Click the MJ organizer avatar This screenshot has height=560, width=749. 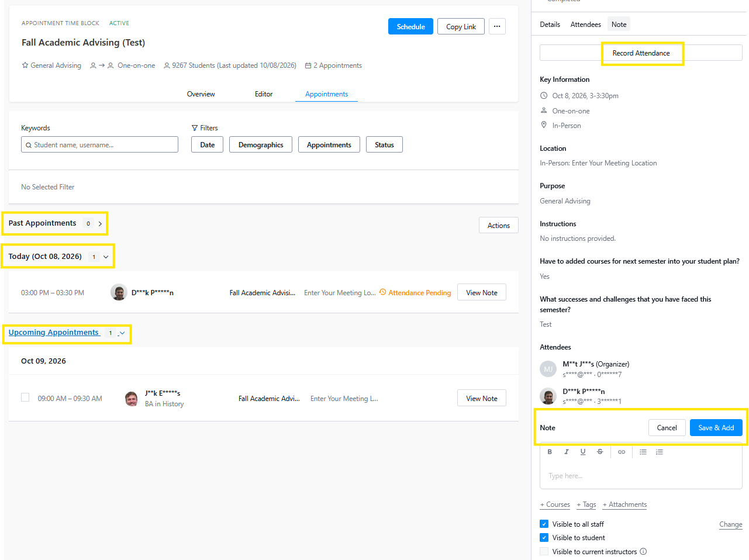548,369
